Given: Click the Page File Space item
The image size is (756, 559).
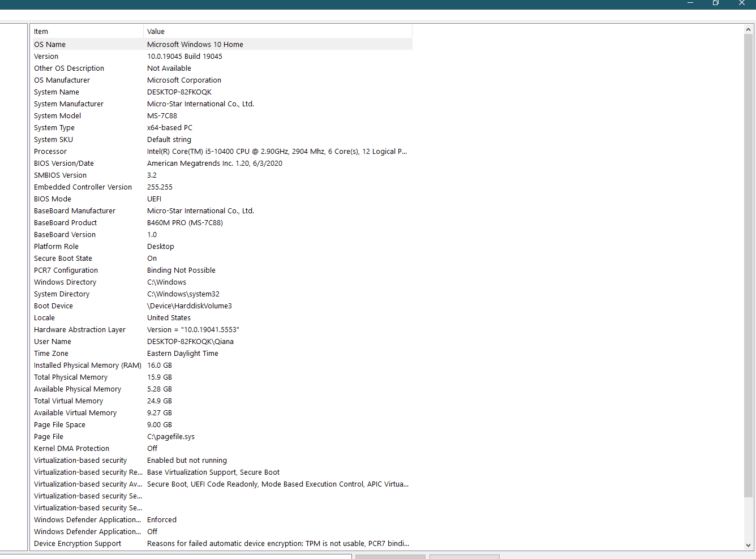Looking at the screenshot, I should pos(59,424).
